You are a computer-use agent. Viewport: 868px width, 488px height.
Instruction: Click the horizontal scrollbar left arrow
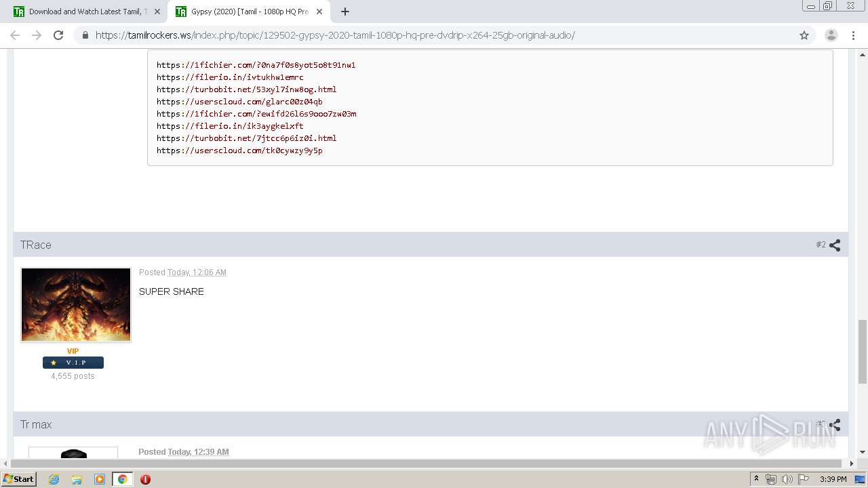(x=5, y=464)
